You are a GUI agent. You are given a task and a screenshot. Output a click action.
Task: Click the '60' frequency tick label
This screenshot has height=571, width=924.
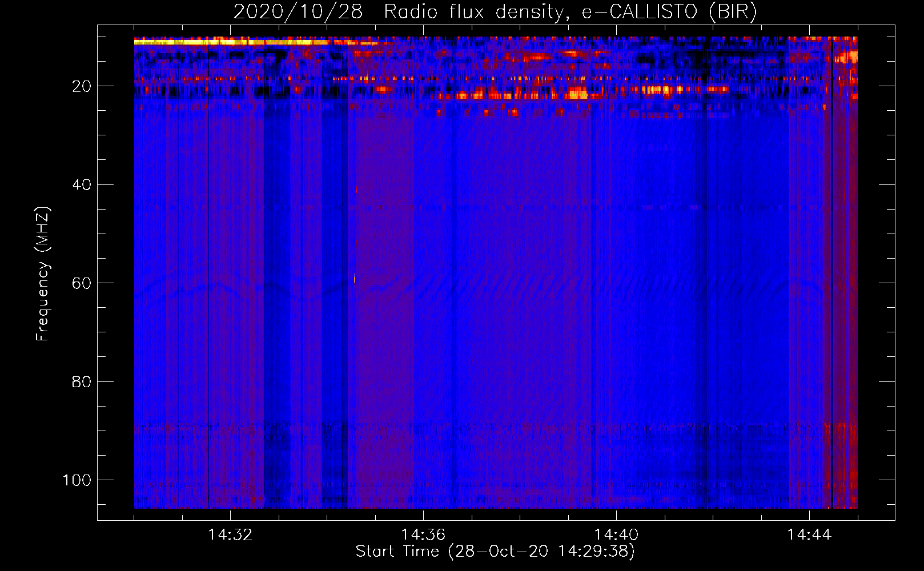[82, 283]
